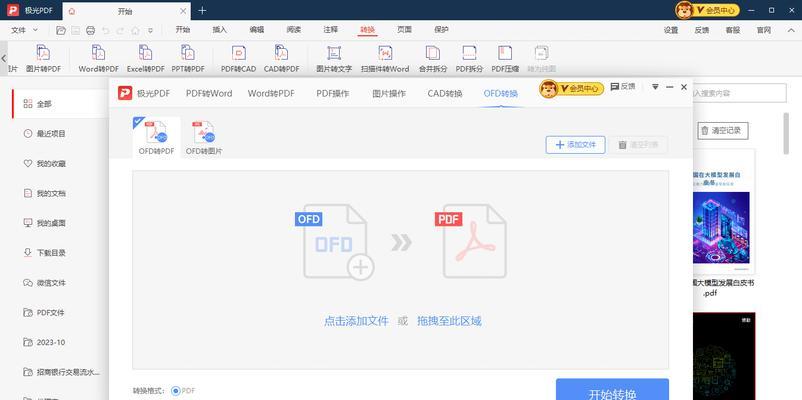Click the print icon in quick toolbar
Image resolution: width=802 pixels, height=400 pixels.
click(91, 30)
